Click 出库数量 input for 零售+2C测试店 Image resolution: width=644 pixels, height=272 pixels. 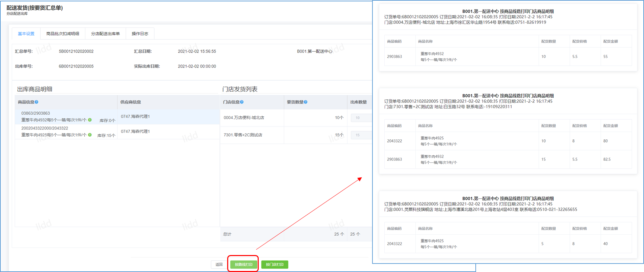point(361,135)
